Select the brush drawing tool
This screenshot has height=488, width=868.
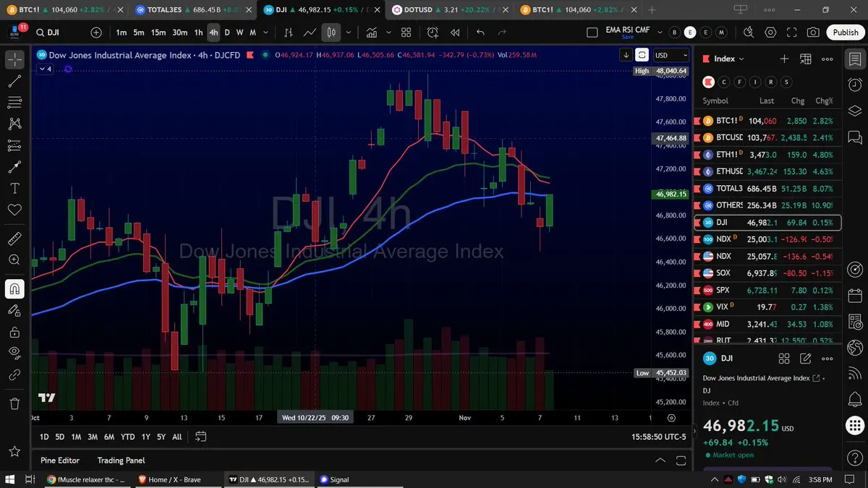tap(14, 167)
